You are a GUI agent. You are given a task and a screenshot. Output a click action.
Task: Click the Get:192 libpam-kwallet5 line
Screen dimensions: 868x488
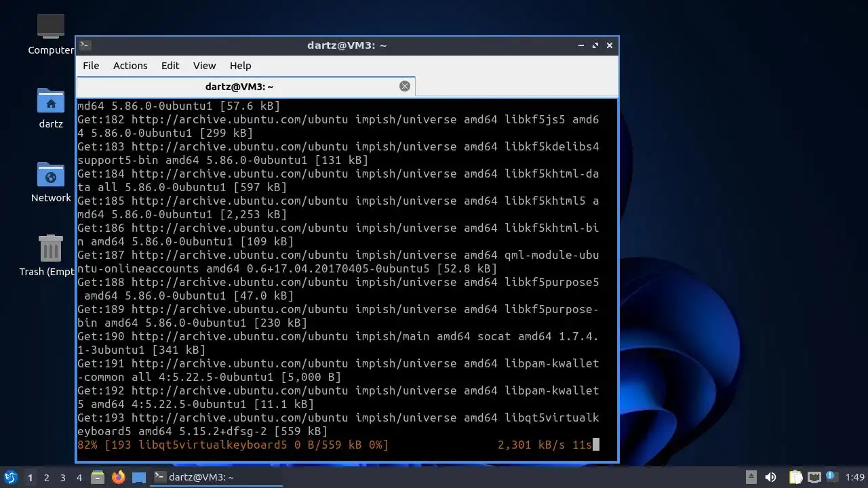point(338,397)
